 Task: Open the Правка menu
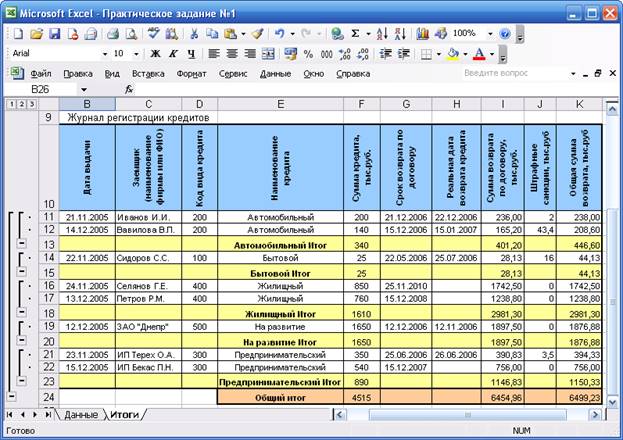78,74
